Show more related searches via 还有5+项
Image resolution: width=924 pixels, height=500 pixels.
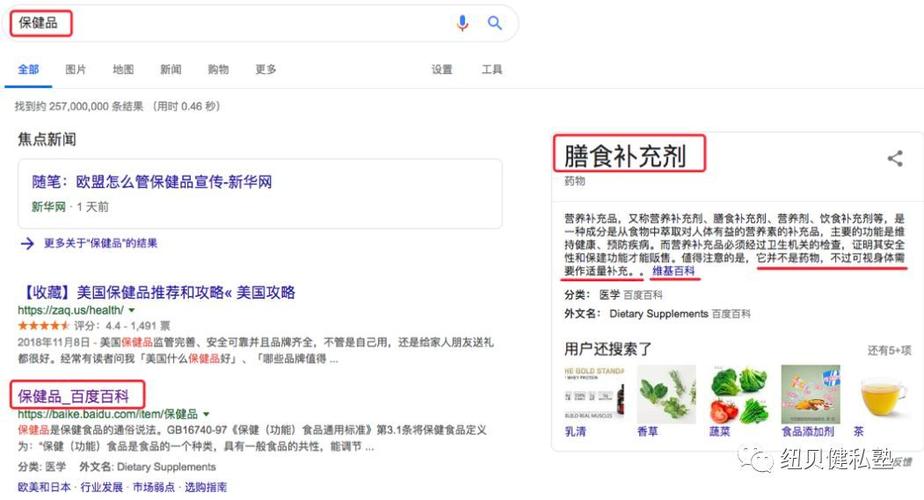[889, 350]
